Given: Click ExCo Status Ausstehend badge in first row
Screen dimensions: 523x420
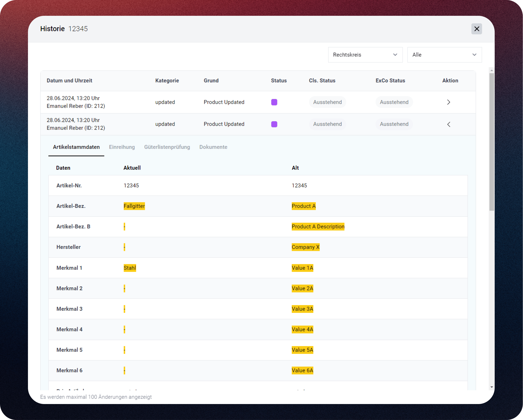Looking at the screenshot, I should pos(394,102).
